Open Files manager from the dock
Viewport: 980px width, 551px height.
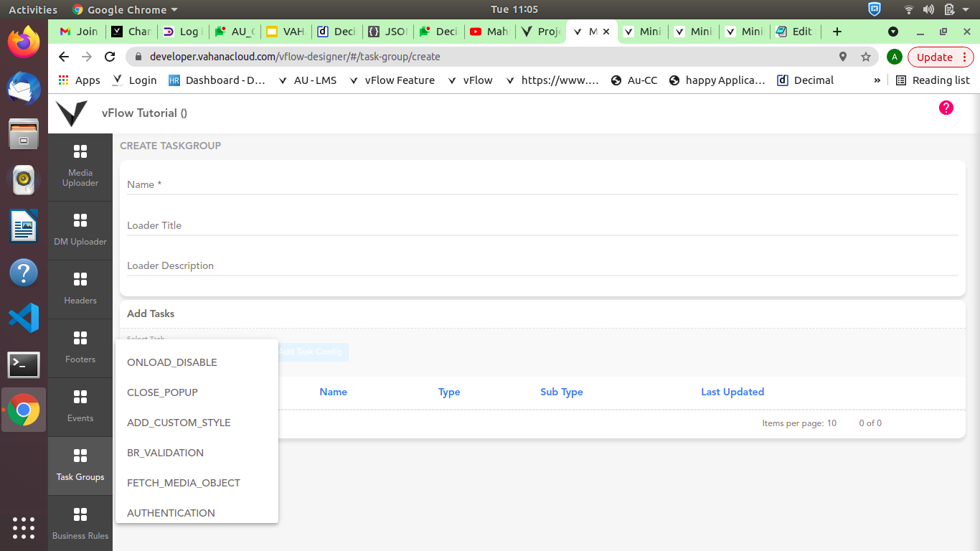click(24, 133)
